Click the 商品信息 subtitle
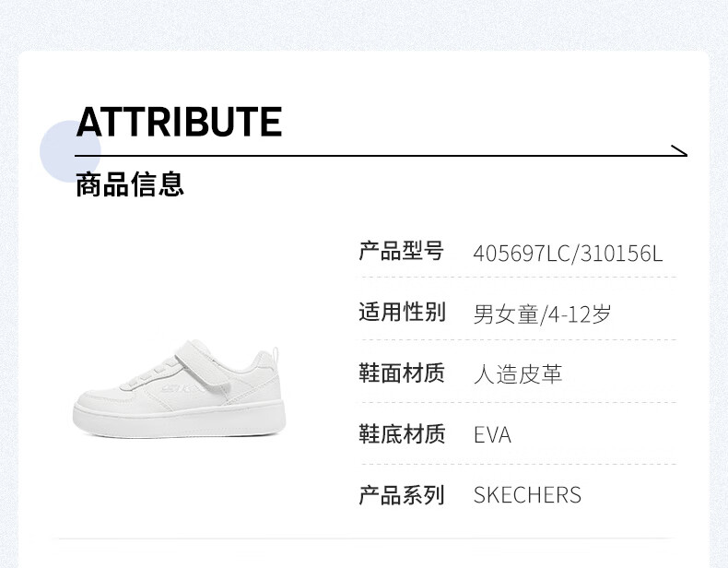 [130, 183]
